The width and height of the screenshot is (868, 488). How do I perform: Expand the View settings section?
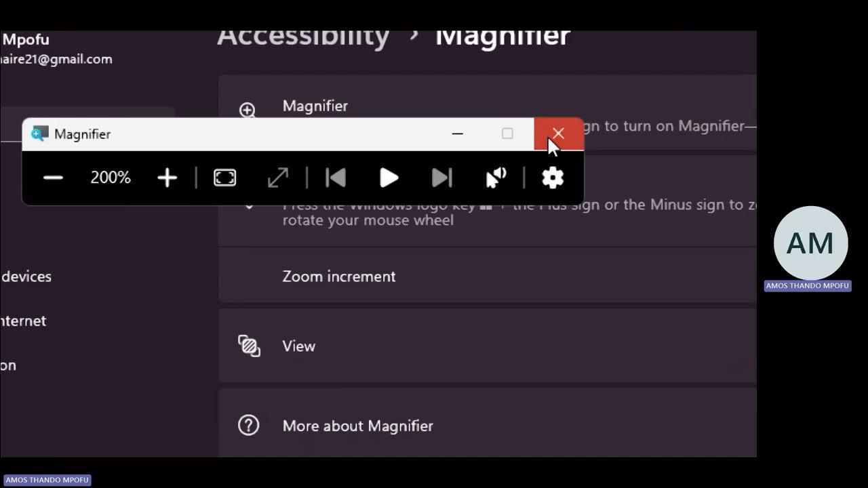click(487, 346)
